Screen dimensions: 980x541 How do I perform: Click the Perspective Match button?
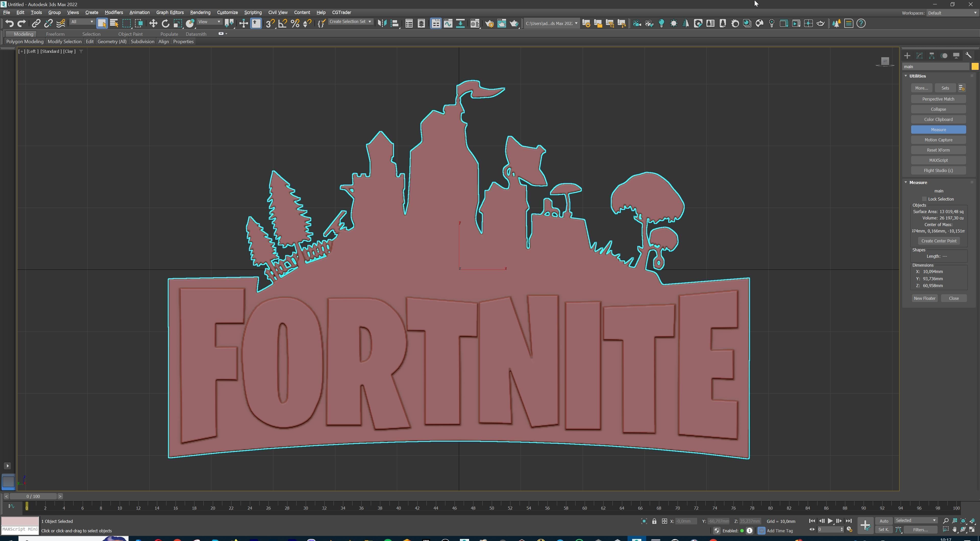click(x=938, y=99)
